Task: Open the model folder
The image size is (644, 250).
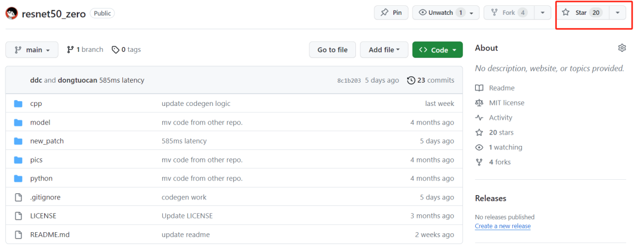Action: click(x=41, y=123)
